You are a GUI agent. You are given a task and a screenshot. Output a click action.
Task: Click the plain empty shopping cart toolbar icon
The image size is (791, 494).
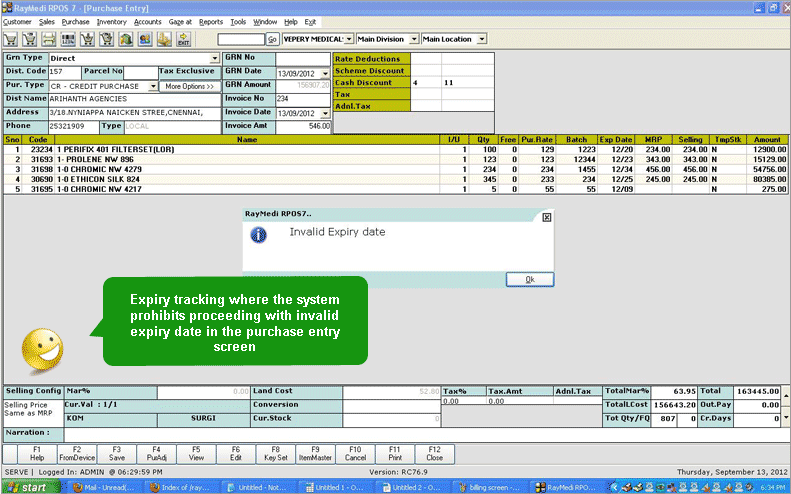pos(11,39)
